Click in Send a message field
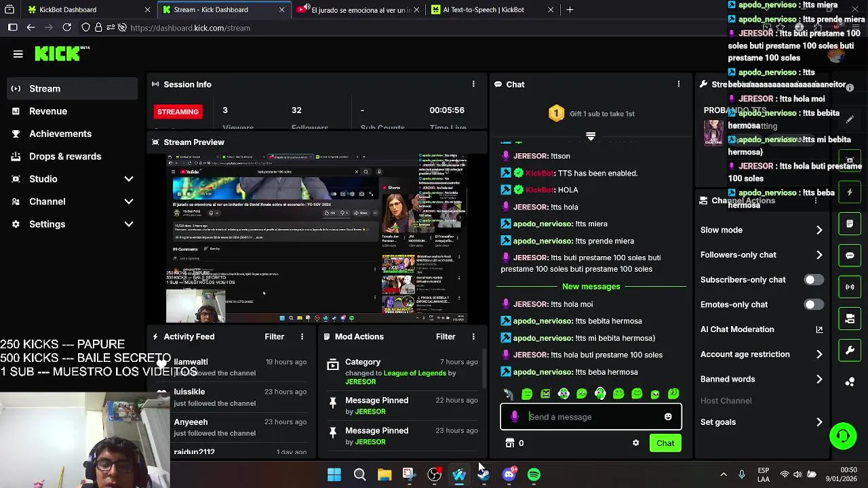Viewport: 868px width, 488px height. click(590, 417)
